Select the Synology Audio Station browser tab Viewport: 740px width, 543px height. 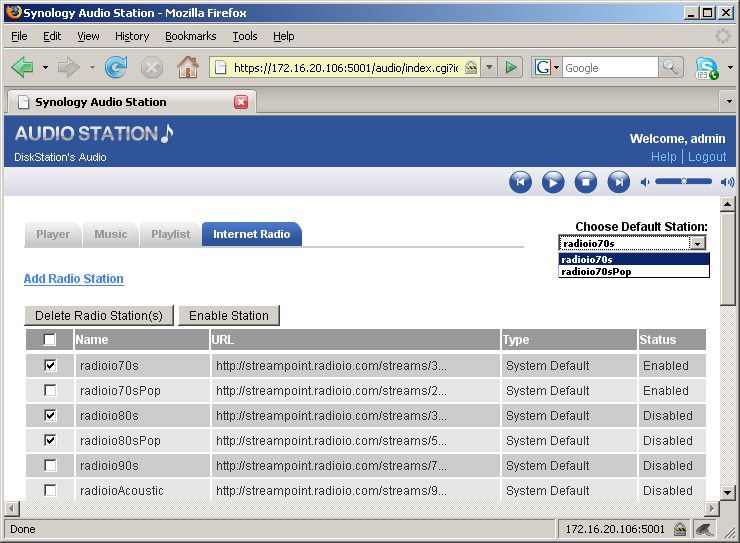pos(132,102)
